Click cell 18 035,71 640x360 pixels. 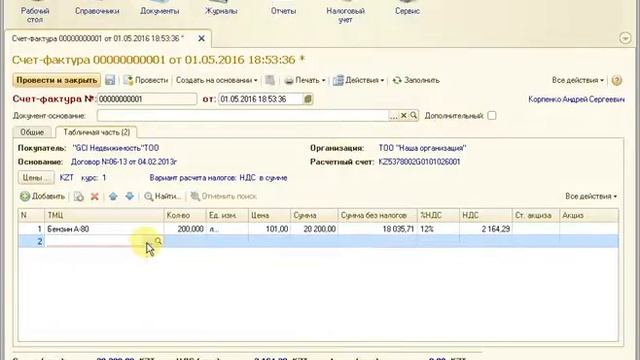(x=377, y=229)
